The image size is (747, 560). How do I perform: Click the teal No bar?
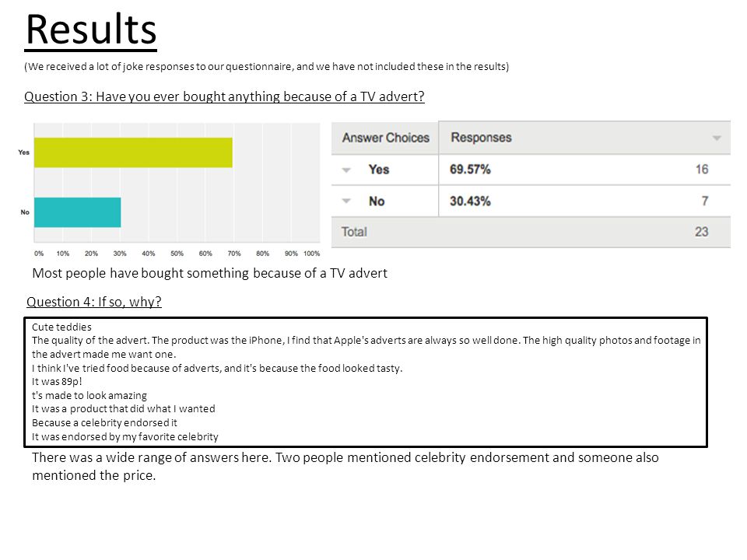pos(77,212)
